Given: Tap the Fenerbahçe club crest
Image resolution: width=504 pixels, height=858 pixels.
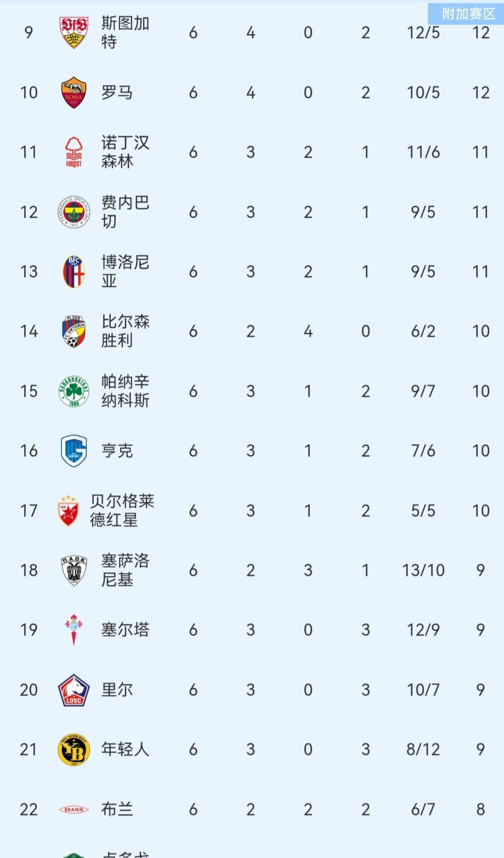Looking at the screenshot, I should tap(74, 212).
